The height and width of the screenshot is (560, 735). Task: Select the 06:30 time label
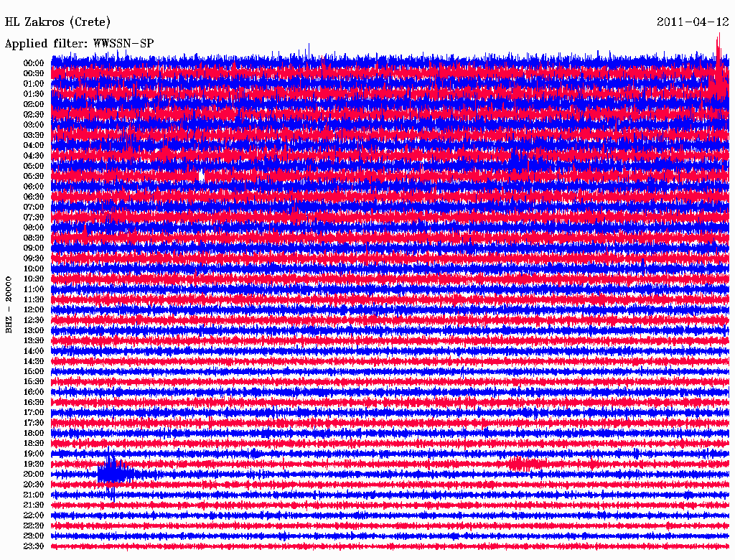(x=34, y=197)
